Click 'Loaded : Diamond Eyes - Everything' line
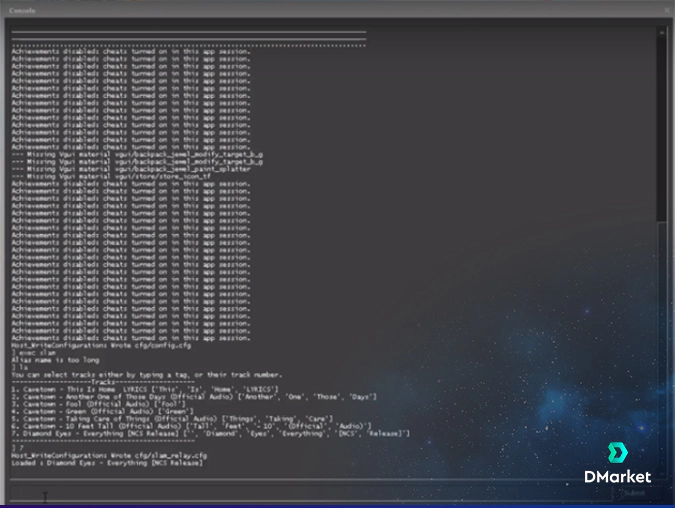This screenshot has width=675, height=508. point(107,463)
